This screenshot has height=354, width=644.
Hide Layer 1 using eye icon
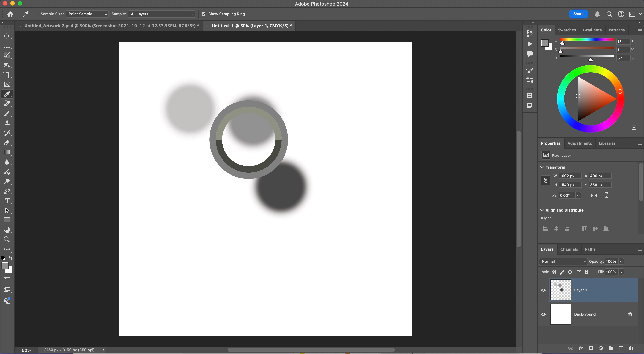[544, 290]
